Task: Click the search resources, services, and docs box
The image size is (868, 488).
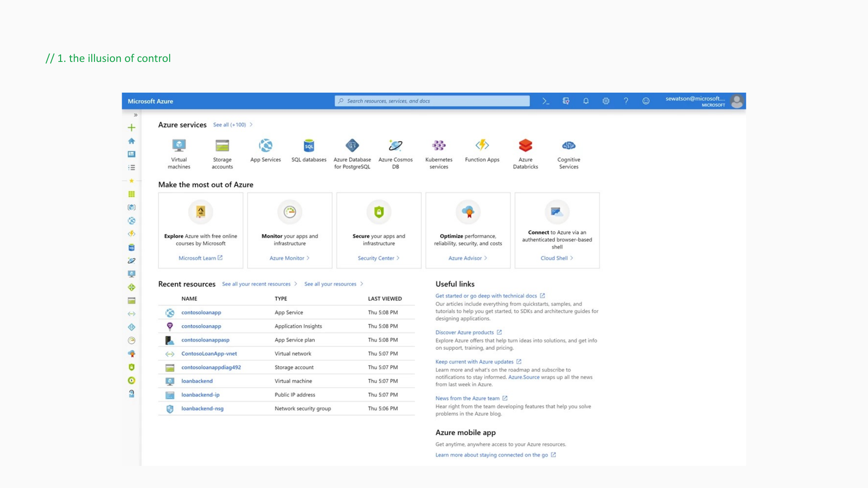Action: click(x=432, y=101)
